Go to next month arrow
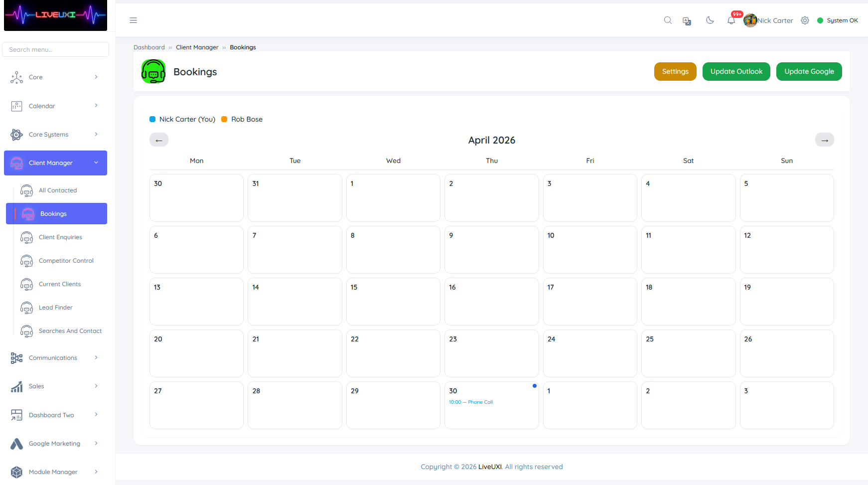Screen dimensions: 868x485 pos(825,140)
